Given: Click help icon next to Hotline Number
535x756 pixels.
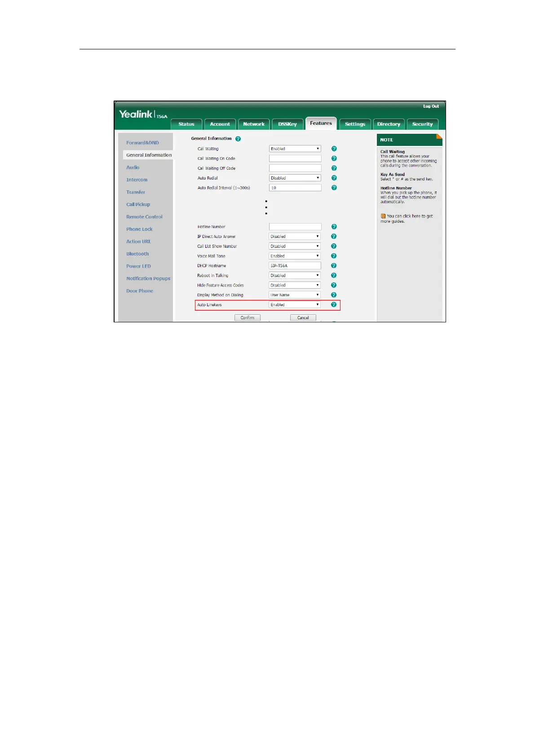Looking at the screenshot, I should (334, 227).
